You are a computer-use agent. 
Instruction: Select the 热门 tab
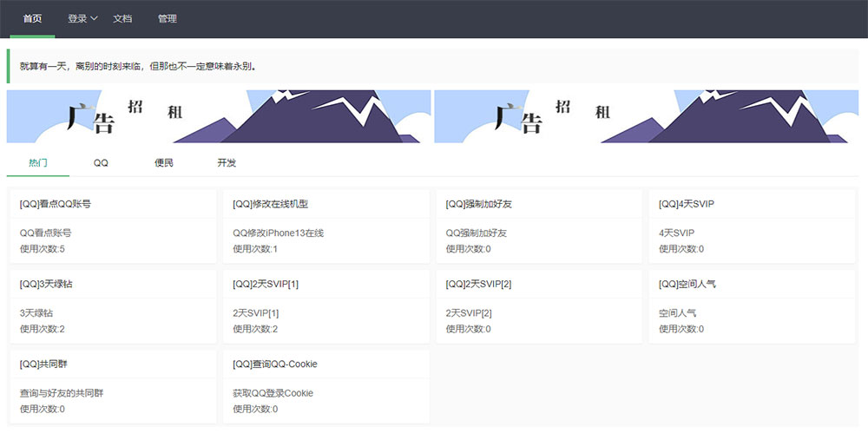pyautogui.click(x=38, y=162)
